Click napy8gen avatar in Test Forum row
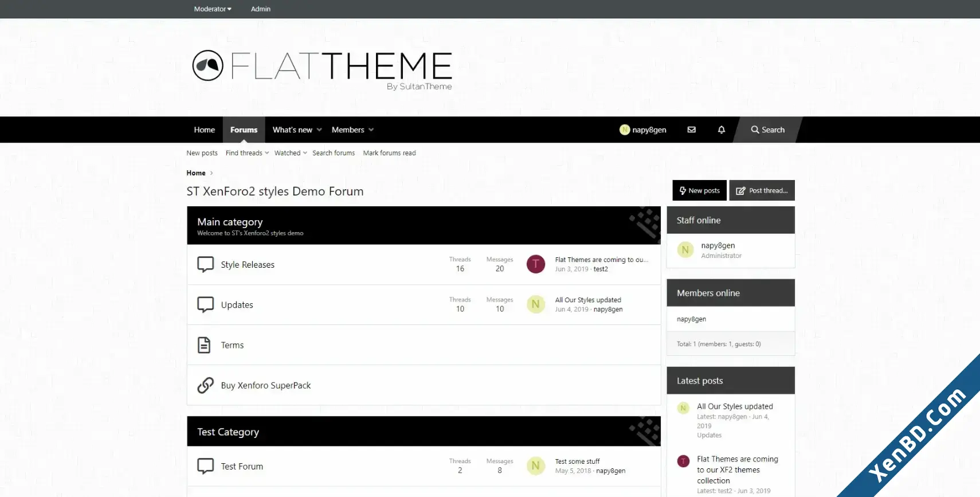This screenshot has width=980, height=497. coord(536,465)
